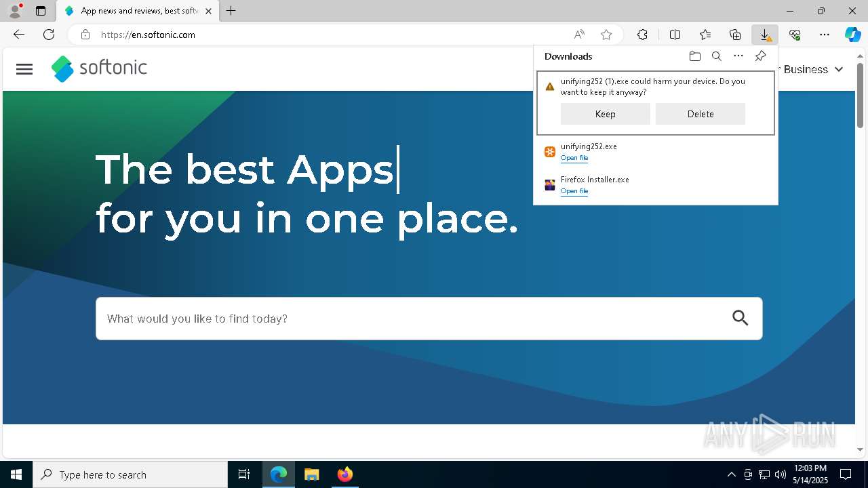The width and height of the screenshot is (868, 488).
Task: Click the taskbar search box
Action: click(130, 474)
